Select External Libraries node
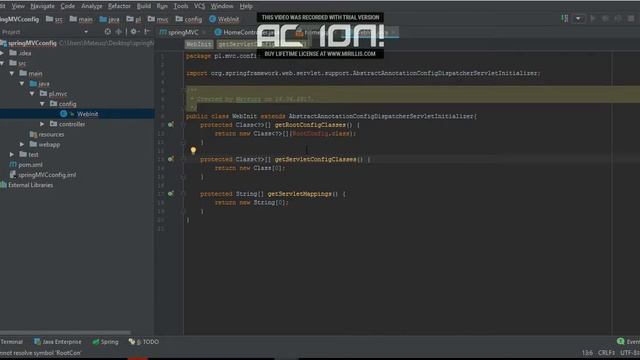The width and height of the screenshot is (640, 360). click(27, 185)
